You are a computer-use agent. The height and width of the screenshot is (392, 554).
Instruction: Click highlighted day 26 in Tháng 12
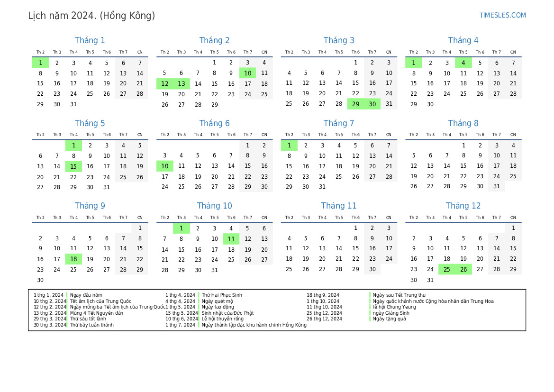(x=463, y=269)
